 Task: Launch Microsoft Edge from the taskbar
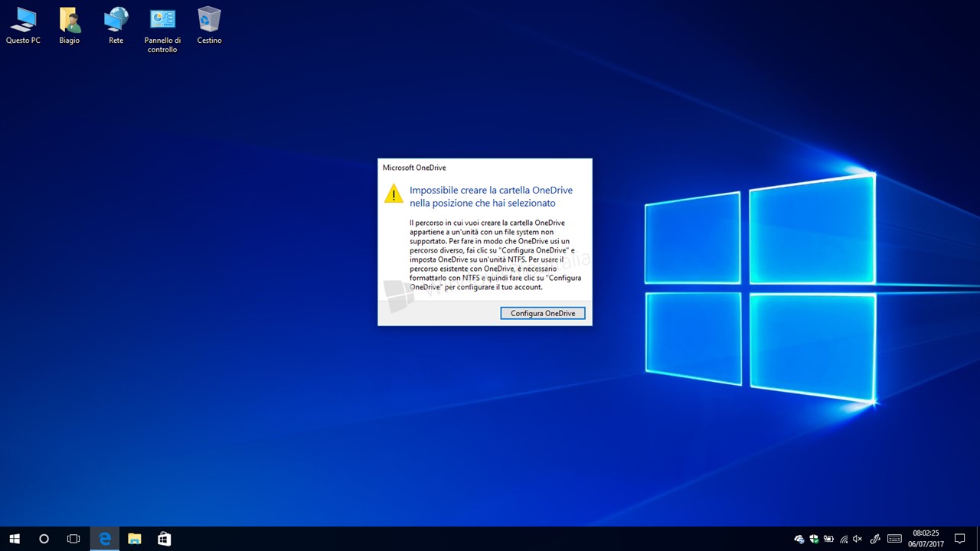[105, 539]
